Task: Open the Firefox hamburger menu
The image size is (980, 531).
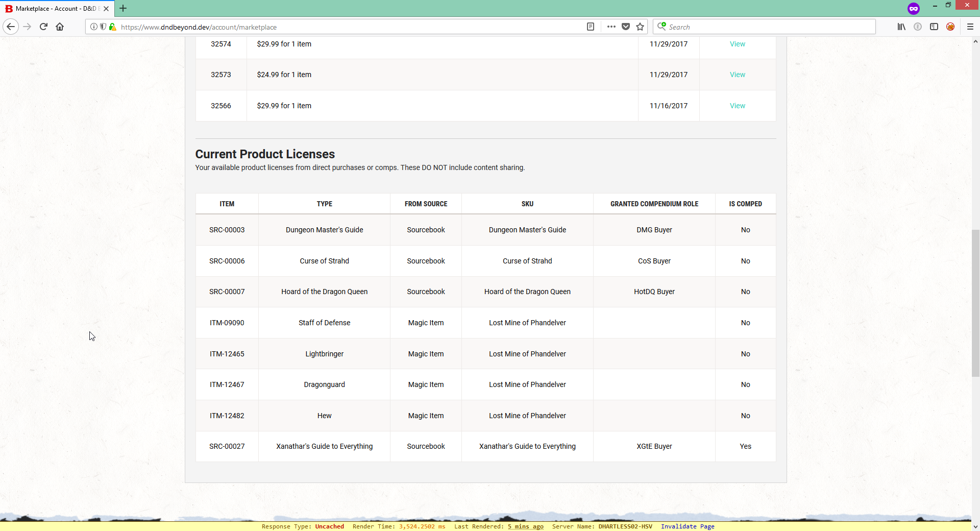Action: tap(970, 27)
